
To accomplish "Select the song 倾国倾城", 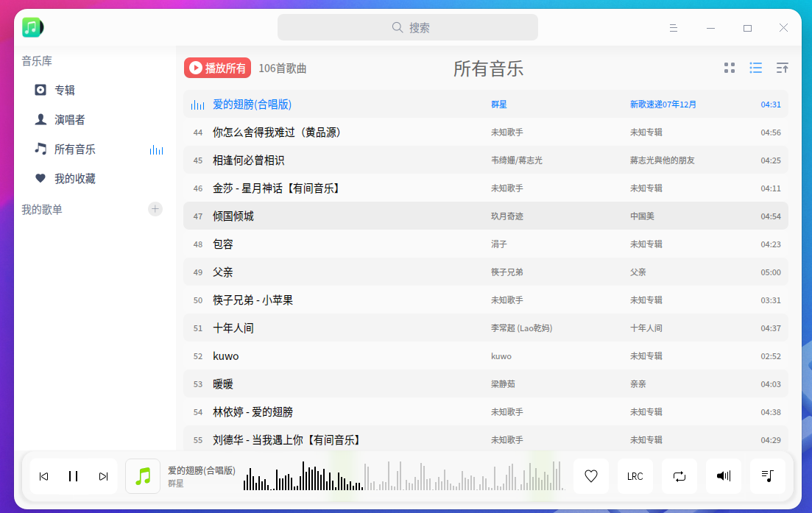I will coord(233,216).
